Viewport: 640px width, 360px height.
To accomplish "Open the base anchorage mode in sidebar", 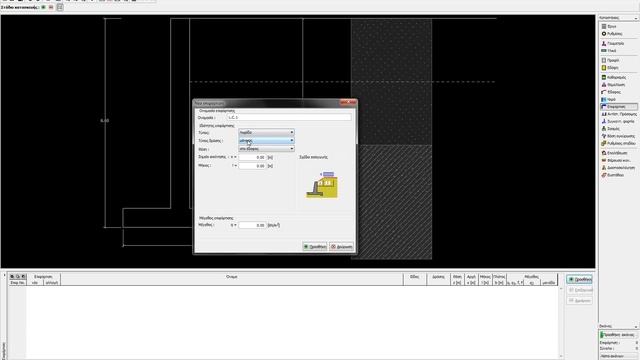I will (x=618, y=136).
